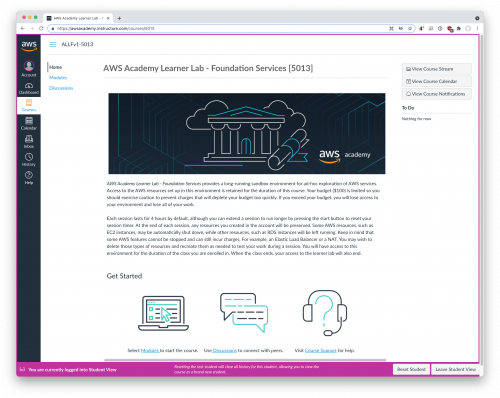The image size is (500, 398).
Task: Open the Account menu in the sidebar
Action: (29, 69)
